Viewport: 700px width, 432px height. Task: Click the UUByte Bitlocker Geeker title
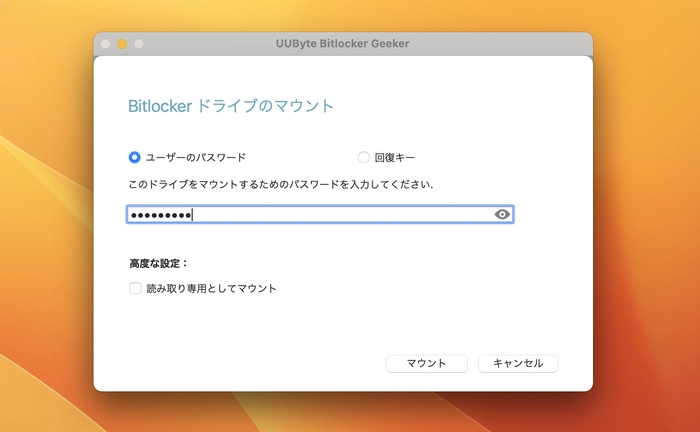point(342,44)
